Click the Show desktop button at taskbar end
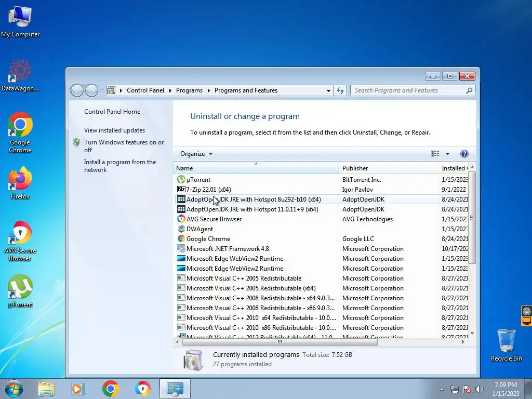 click(x=528, y=389)
